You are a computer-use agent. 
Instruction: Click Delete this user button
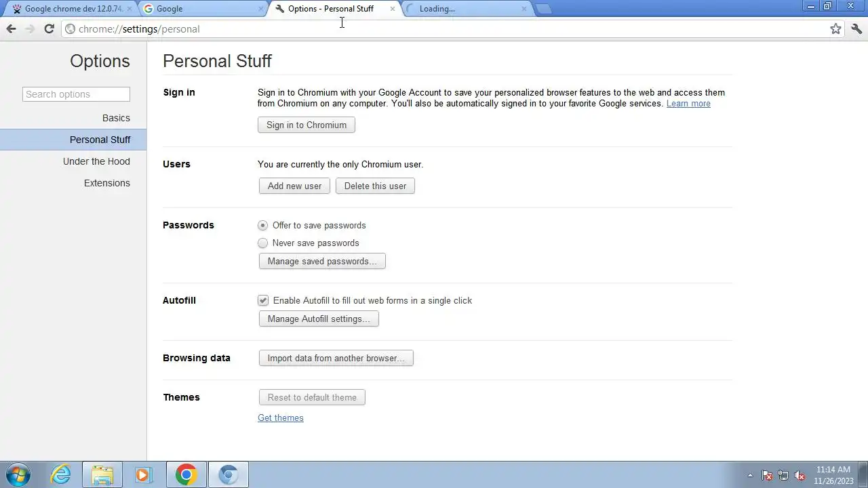[x=375, y=186]
